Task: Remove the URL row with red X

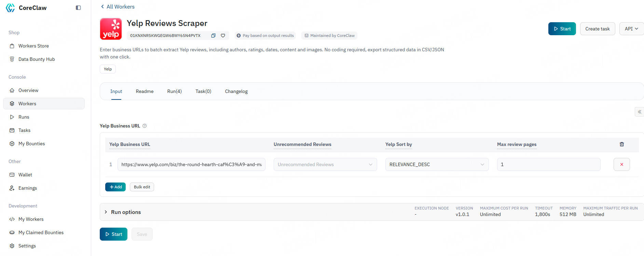Action: pyautogui.click(x=621, y=164)
